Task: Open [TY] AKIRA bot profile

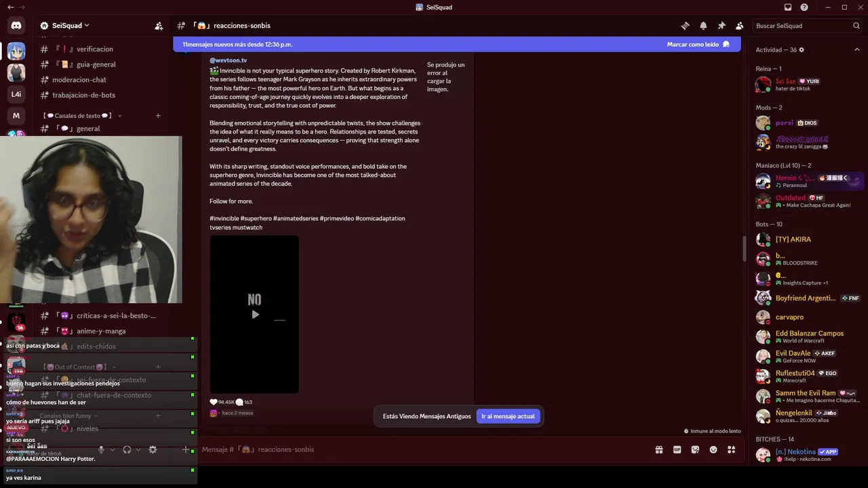Action: click(x=809, y=239)
